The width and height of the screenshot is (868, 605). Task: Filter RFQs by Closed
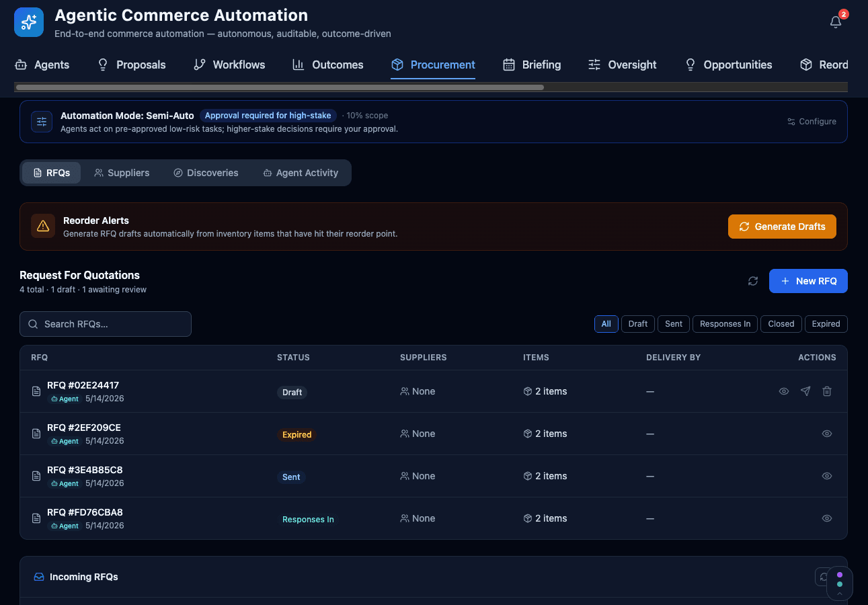tap(781, 324)
